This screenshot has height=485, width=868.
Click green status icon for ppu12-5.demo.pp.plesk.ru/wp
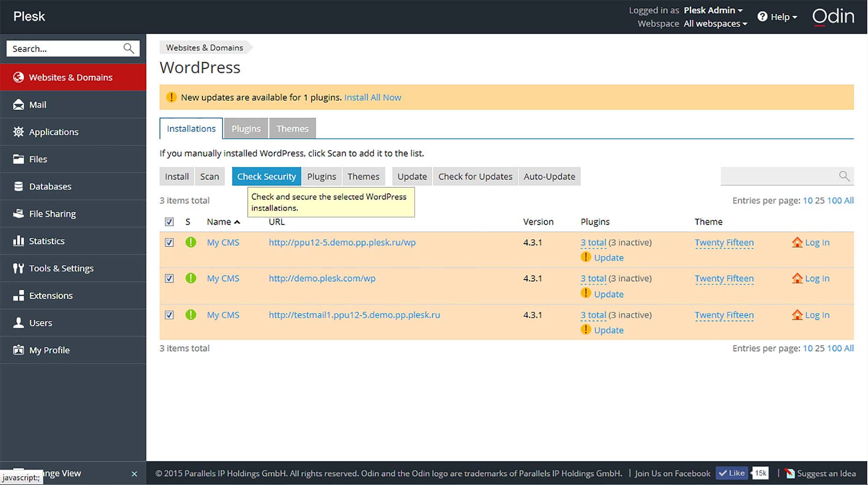click(x=191, y=242)
